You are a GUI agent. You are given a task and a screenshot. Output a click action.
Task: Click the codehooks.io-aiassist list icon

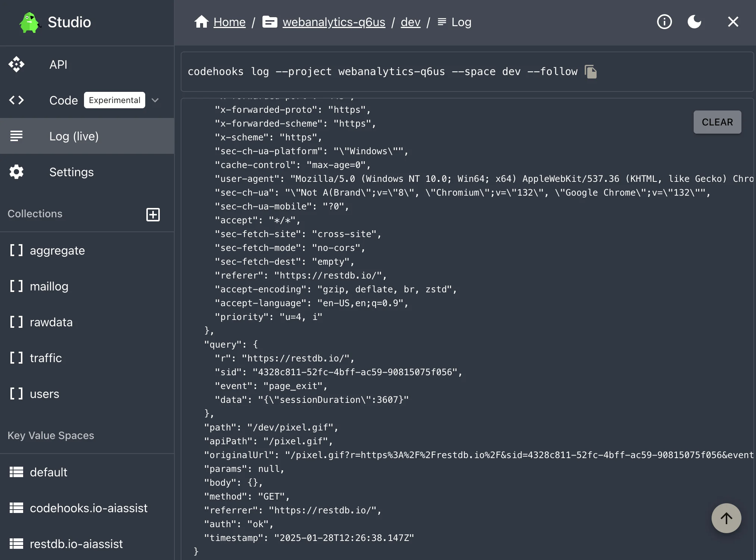coord(16,508)
